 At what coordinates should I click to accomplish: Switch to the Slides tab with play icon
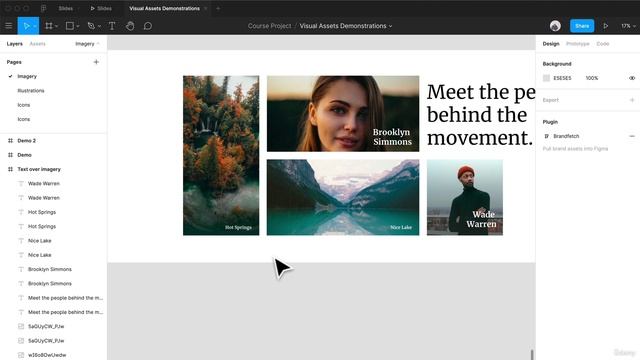[101, 8]
